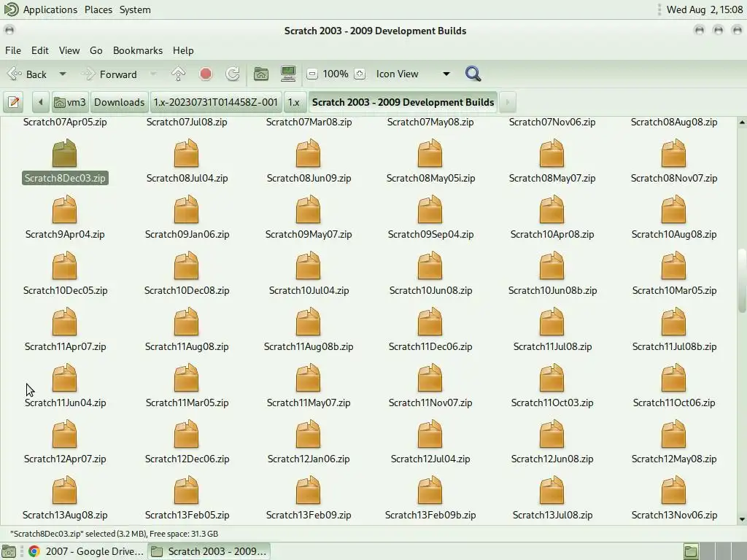Viewport: 747px width, 560px height.
Task: Select the Scratch08Jul04.zip archive icon
Action: pyautogui.click(x=186, y=153)
